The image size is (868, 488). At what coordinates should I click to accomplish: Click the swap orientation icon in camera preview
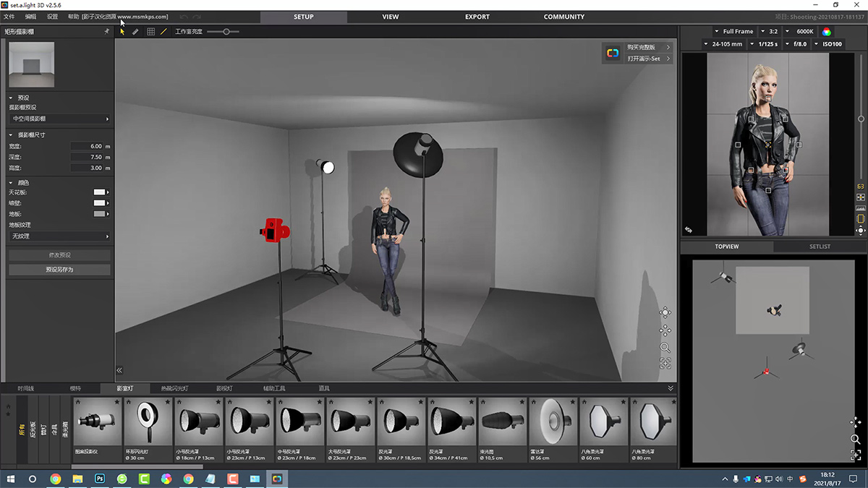point(688,230)
